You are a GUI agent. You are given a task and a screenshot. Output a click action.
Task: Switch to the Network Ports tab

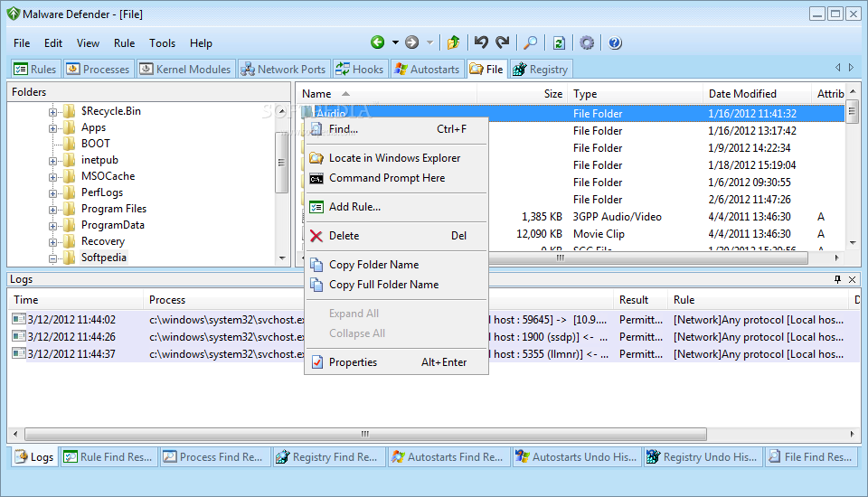click(x=283, y=70)
